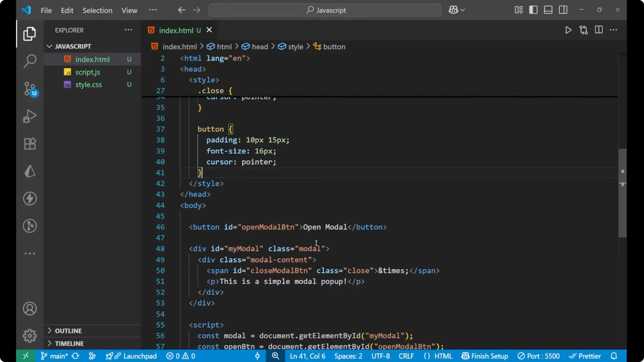Open the Extensions view icon
This screenshot has height=362, width=644.
coord(30,144)
